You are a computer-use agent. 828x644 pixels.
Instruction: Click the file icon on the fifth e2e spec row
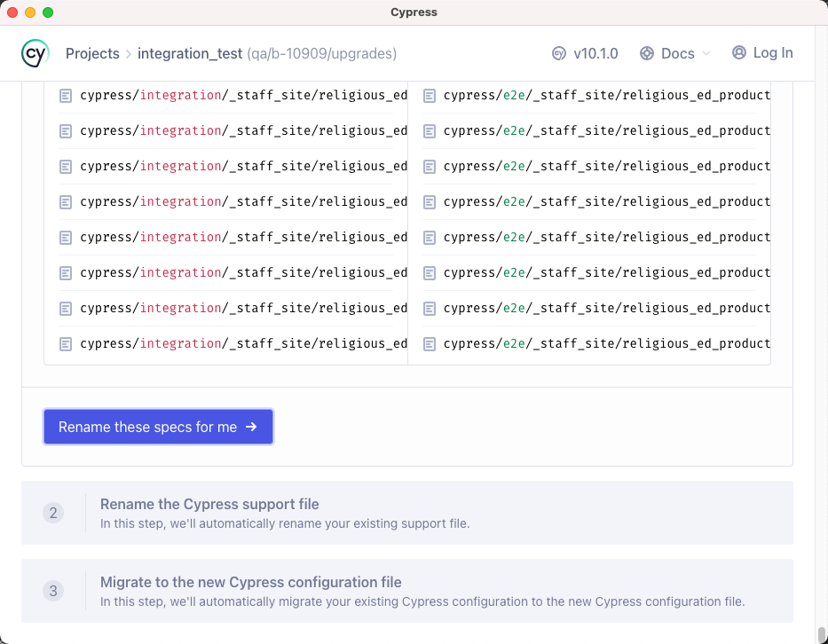[x=430, y=237]
